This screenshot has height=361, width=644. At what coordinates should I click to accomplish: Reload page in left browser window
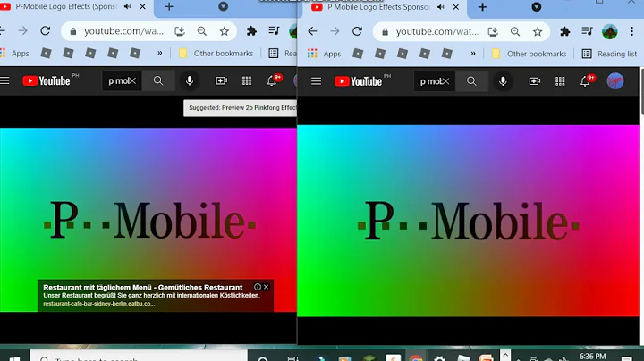(x=46, y=30)
